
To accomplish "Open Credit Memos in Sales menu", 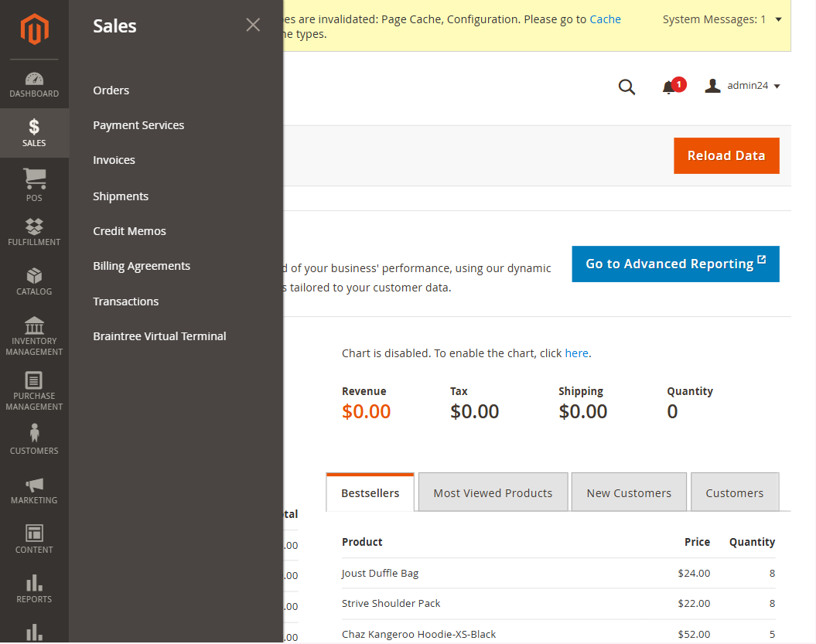I will (x=130, y=231).
